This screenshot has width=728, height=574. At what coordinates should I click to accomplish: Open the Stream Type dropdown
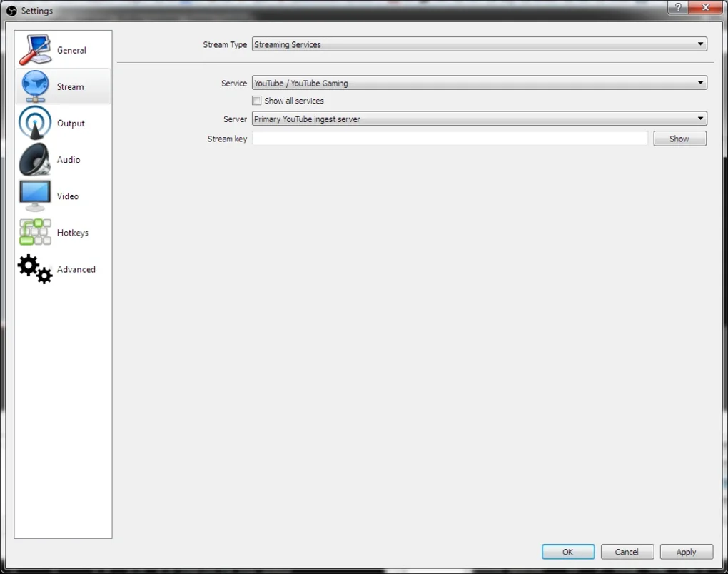(479, 44)
